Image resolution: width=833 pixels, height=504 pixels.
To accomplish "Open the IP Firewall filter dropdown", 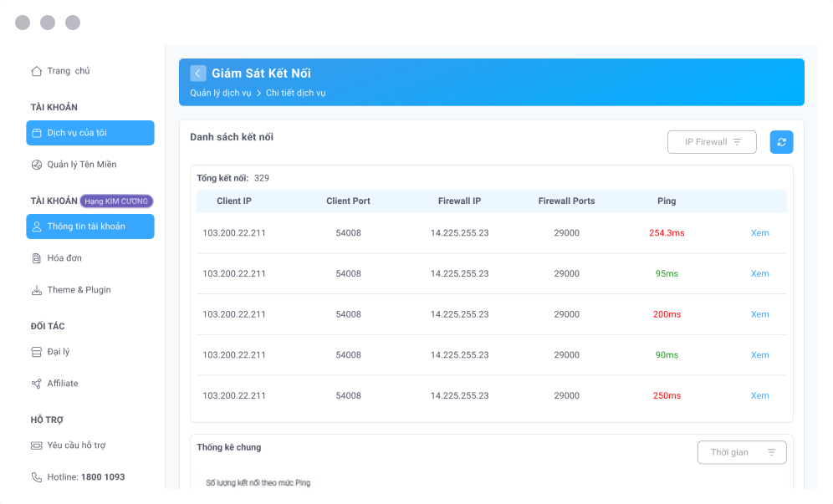I will tap(712, 142).
